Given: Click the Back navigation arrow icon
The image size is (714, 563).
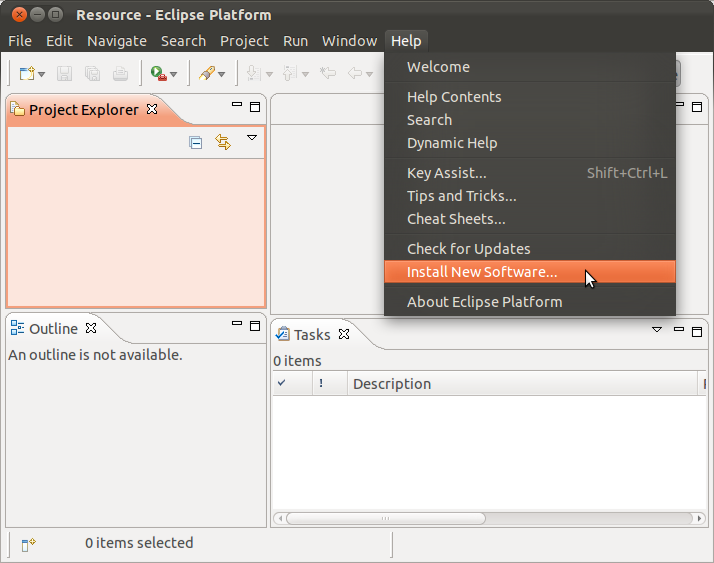Looking at the screenshot, I should [x=355, y=73].
